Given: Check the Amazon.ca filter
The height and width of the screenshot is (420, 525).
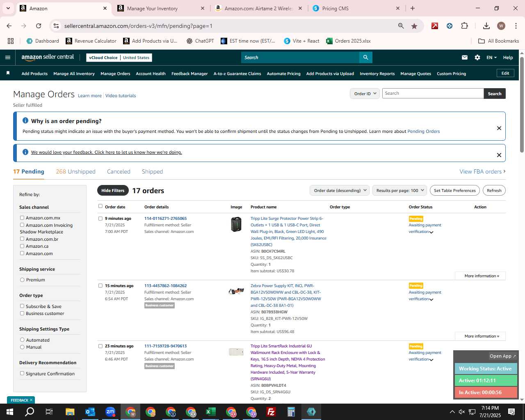Looking at the screenshot, I should coord(22,246).
